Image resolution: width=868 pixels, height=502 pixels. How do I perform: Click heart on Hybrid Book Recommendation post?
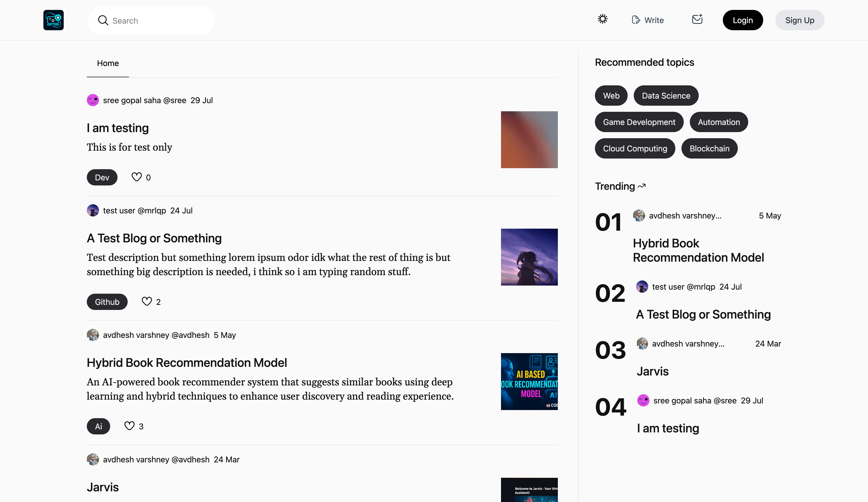(129, 426)
